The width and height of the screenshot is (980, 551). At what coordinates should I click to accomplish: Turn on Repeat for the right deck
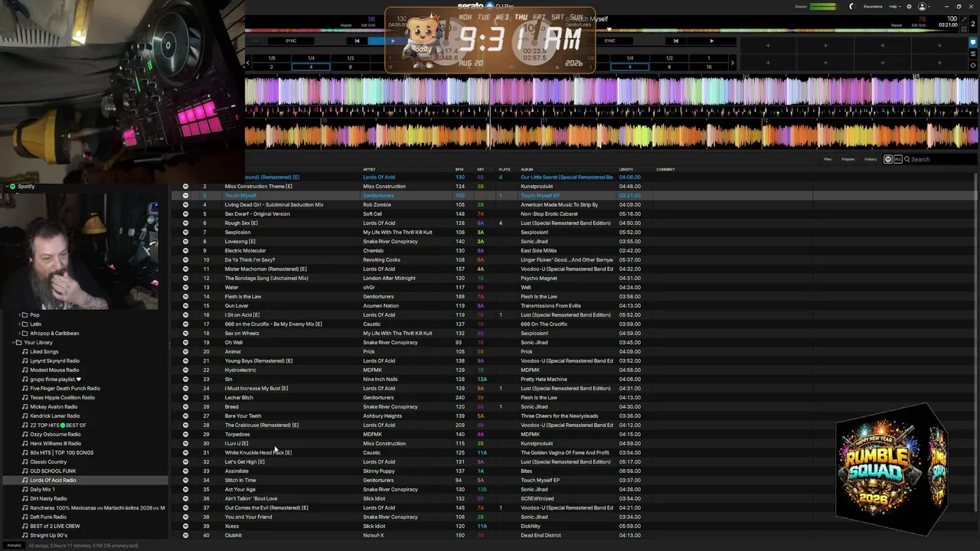point(896,25)
